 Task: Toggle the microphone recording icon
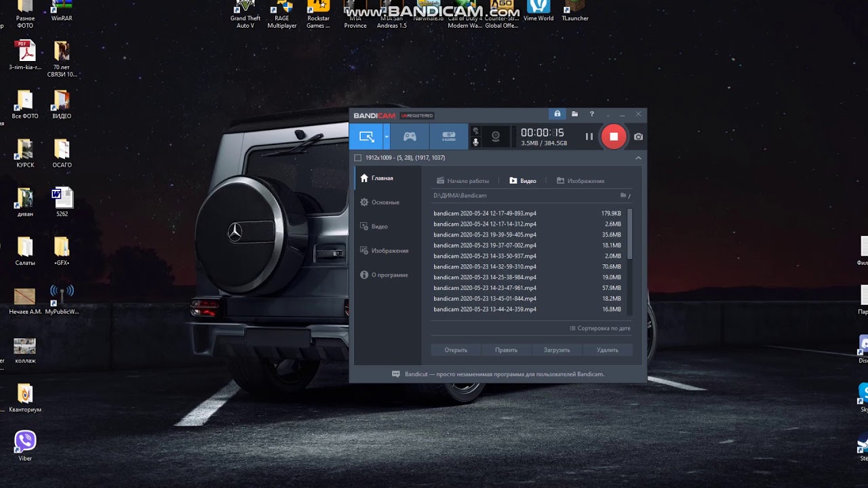476,142
